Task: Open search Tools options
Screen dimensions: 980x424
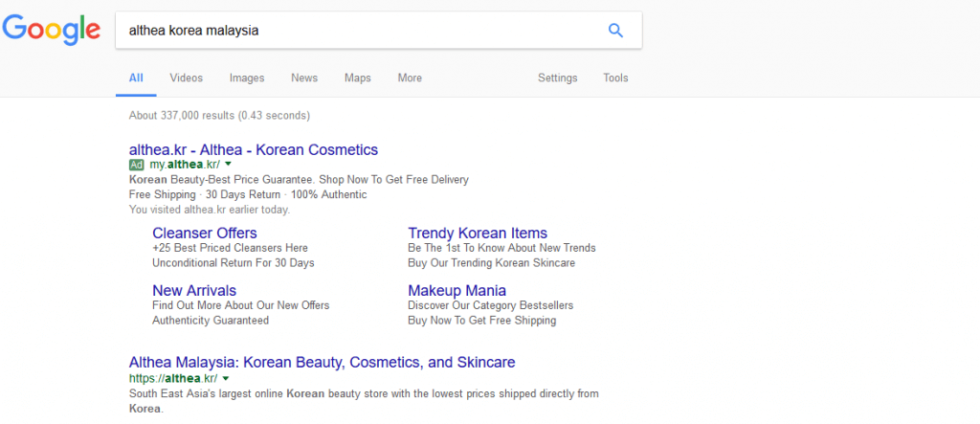Action: [615, 78]
